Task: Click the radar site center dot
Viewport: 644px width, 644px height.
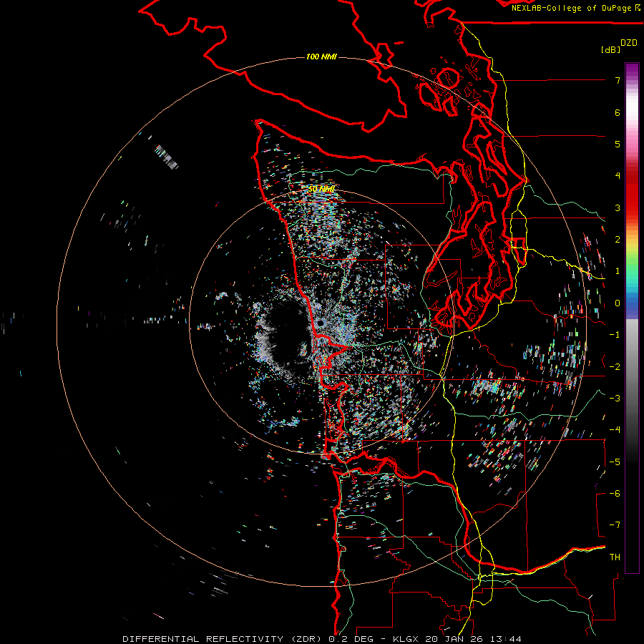Action: coord(320,323)
